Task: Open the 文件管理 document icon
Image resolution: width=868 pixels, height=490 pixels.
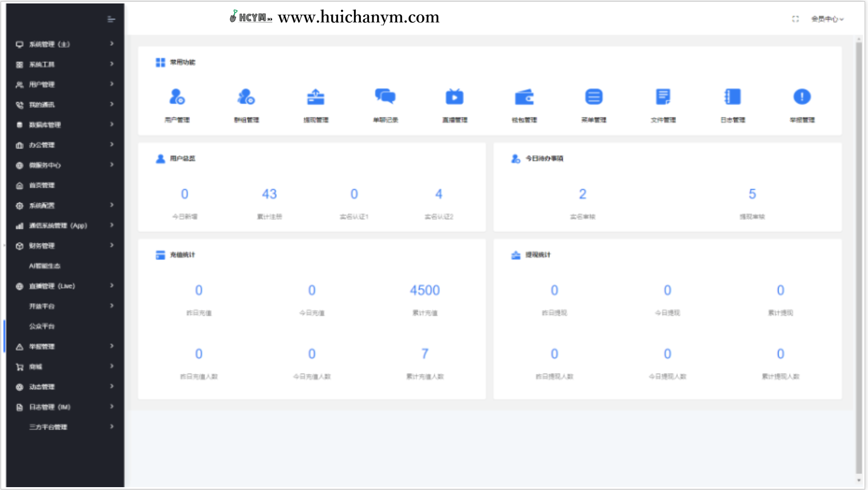Action: (x=663, y=97)
